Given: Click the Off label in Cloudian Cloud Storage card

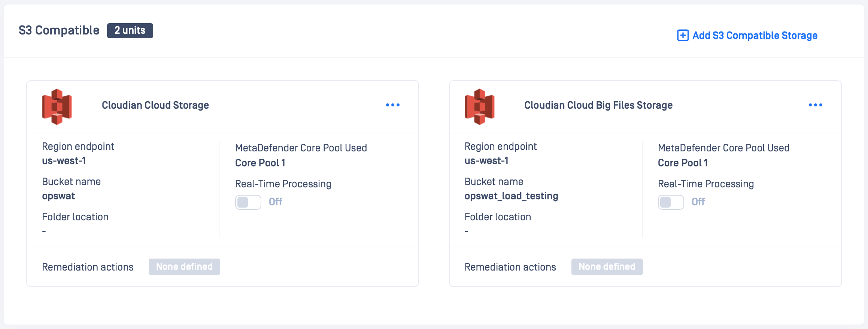Looking at the screenshot, I should coord(275,202).
